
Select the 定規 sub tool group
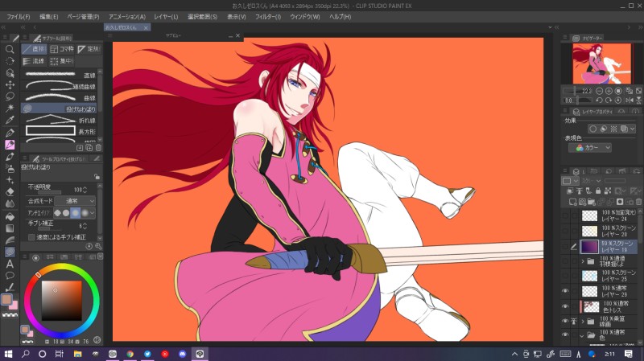pos(88,49)
